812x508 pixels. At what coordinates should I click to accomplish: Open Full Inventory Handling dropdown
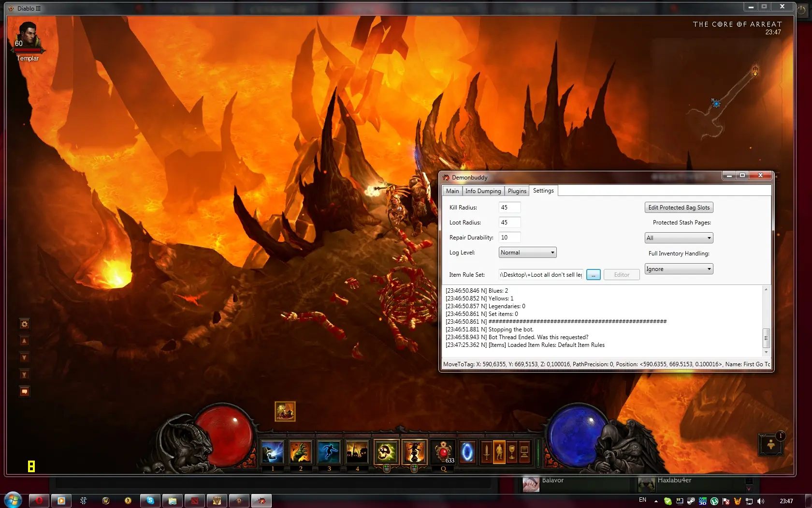point(679,269)
